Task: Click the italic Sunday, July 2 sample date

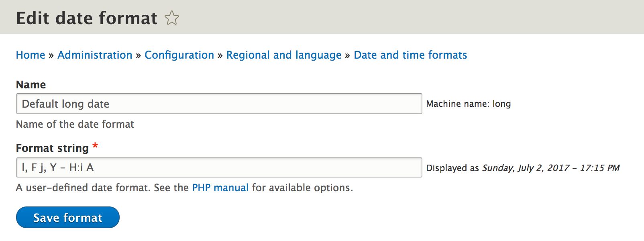Action: 550,168
